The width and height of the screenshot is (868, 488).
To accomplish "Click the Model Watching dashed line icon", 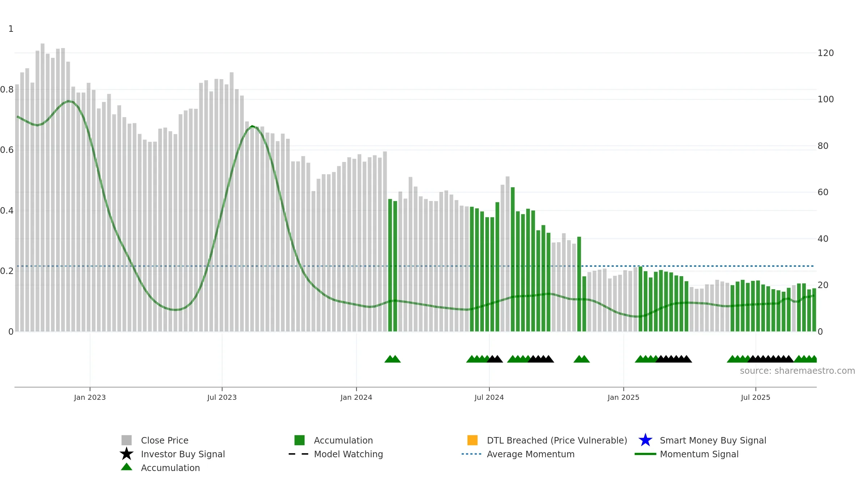I will click(x=298, y=454).
